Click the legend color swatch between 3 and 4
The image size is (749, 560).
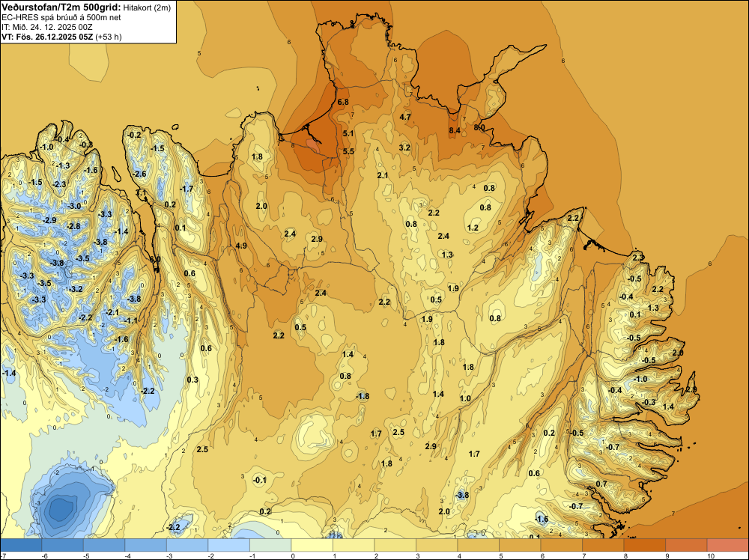[x=437, y=545]
